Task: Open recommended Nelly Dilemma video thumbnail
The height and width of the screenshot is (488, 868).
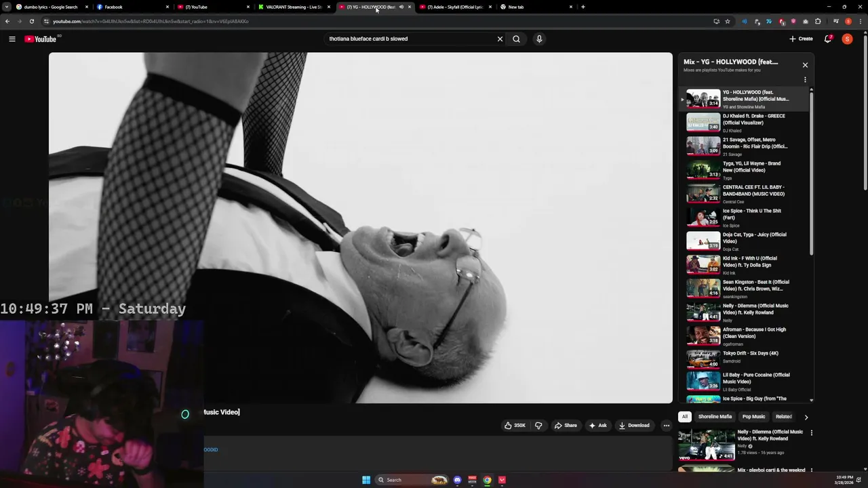Action: click(x=707, y=445)
